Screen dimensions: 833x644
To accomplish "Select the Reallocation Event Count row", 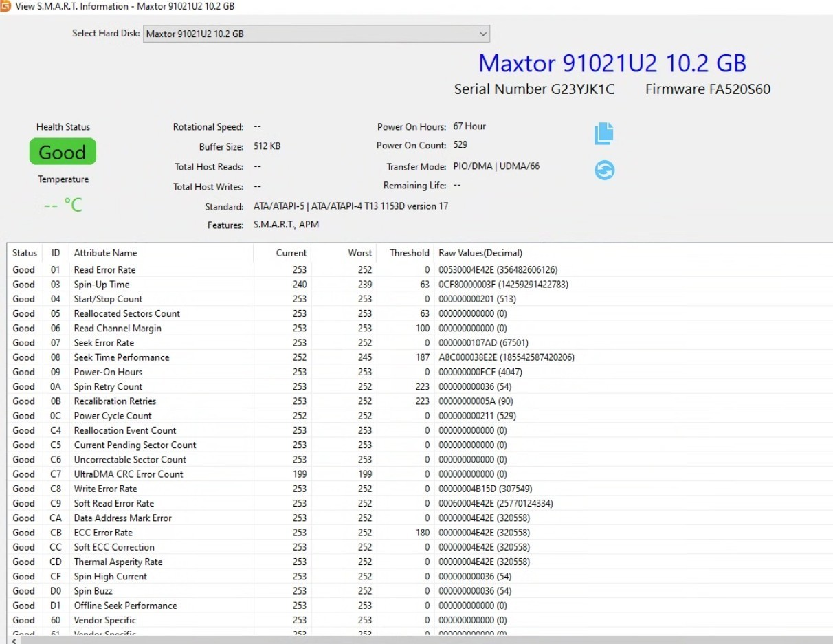I will pyautogui.click(x=421, y=430).
